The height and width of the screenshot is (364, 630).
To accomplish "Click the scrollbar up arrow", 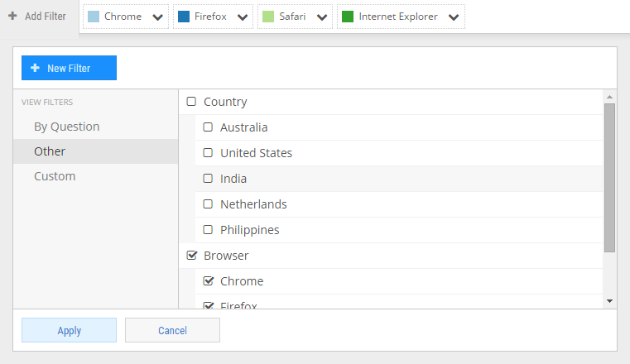I will click(x=609, y=97).
